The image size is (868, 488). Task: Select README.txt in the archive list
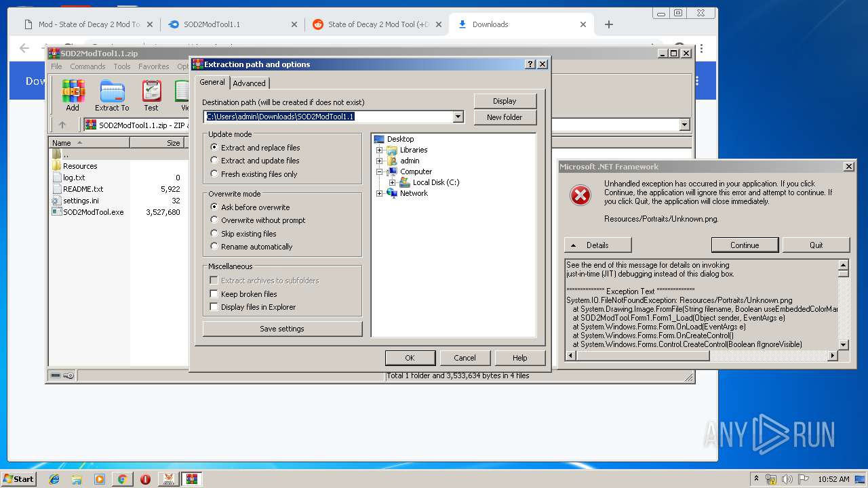[83, 189]
